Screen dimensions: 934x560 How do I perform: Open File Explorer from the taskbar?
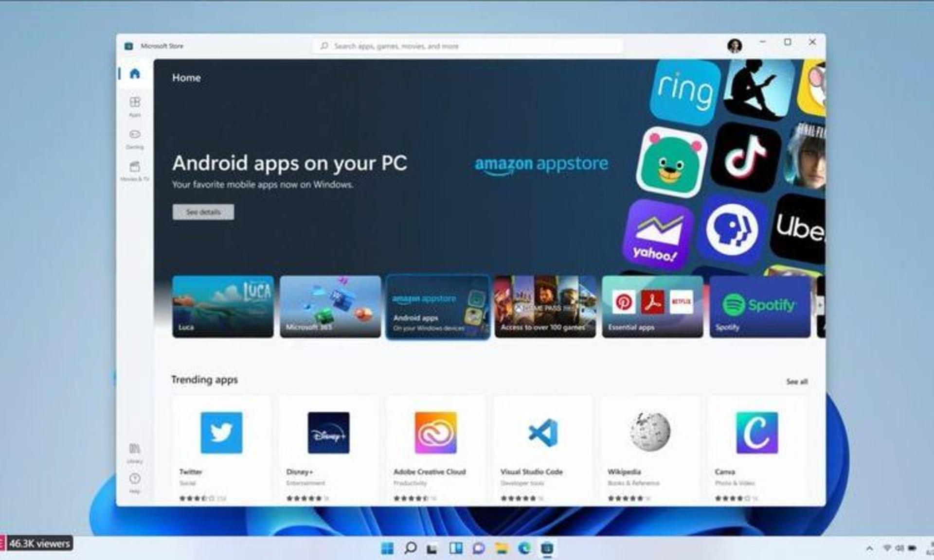point(502,548)
